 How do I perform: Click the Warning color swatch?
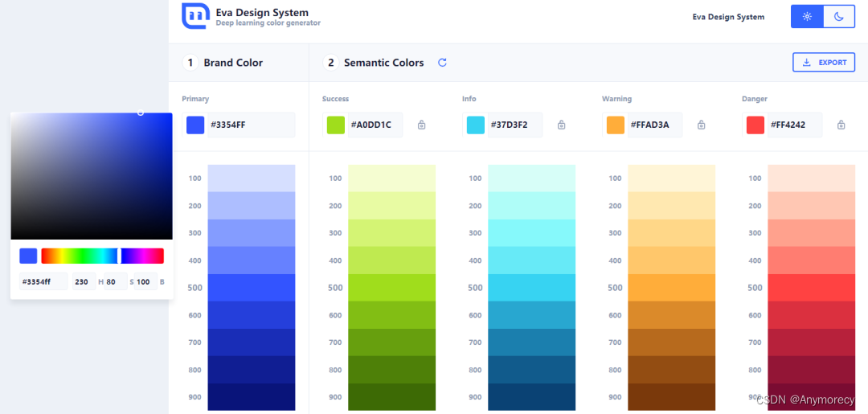tap(616, 125)
